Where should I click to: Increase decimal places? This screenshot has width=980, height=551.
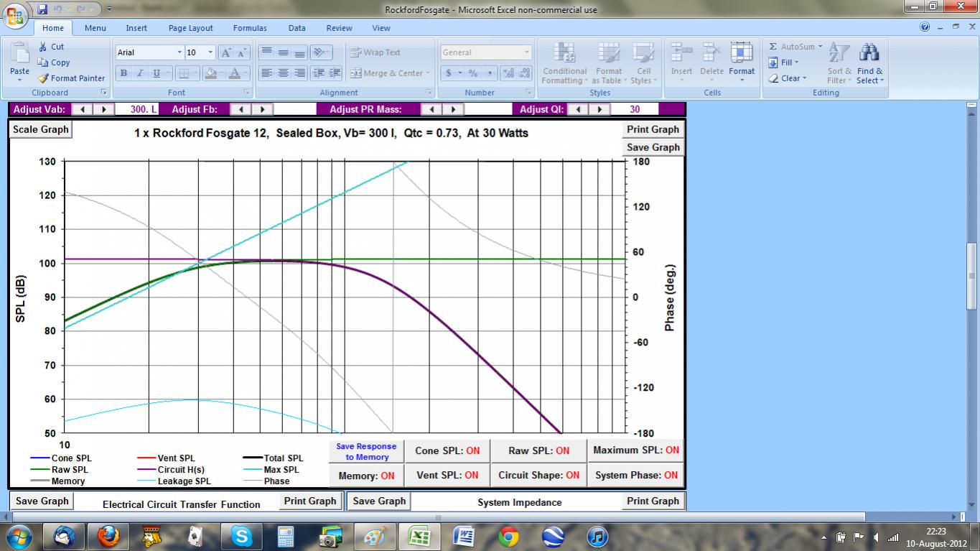(508, 73)
